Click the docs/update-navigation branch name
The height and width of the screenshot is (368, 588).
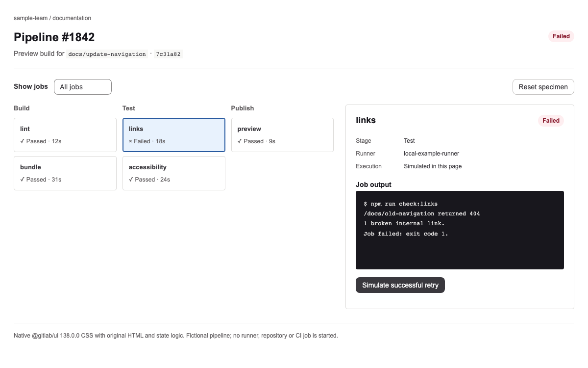coord(107,54)
